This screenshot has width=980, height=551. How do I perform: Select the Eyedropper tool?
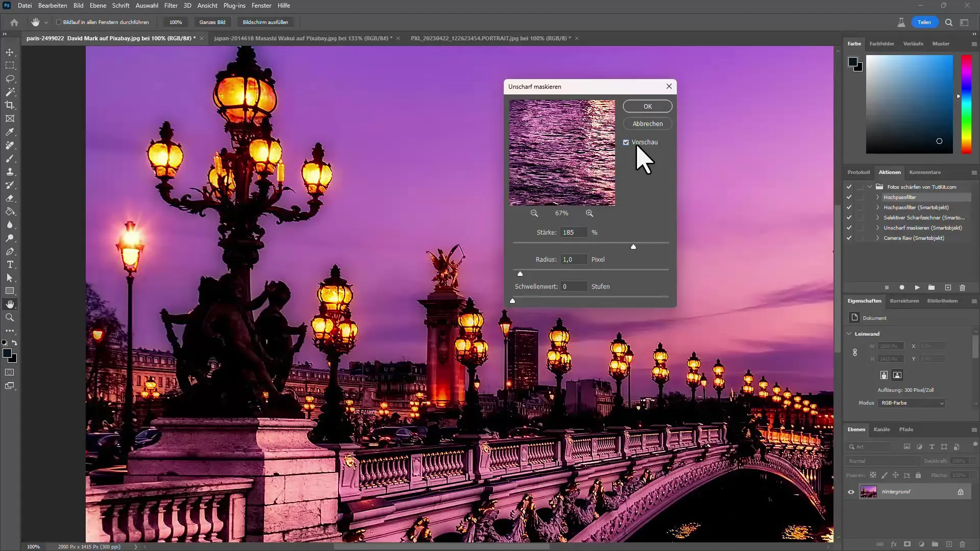[10, 132]
